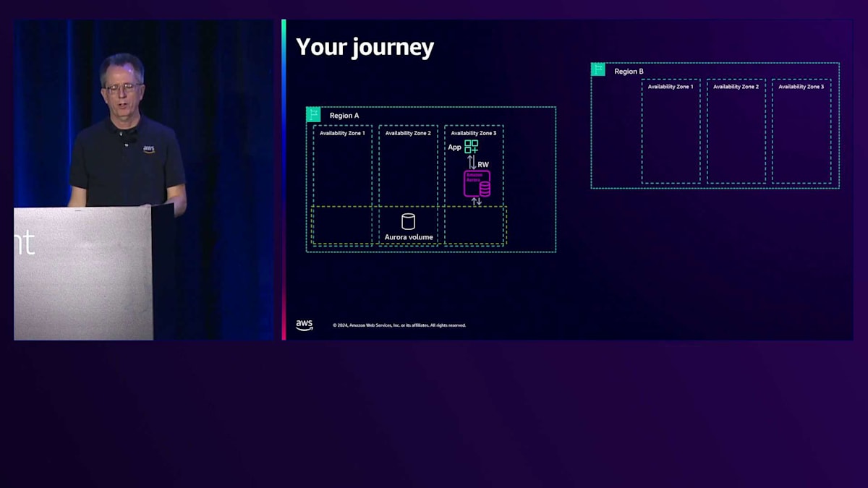Click the "Region A" label
Image resolution: width=868 pixels, height=488 pixels.
[x=344, y=116]
